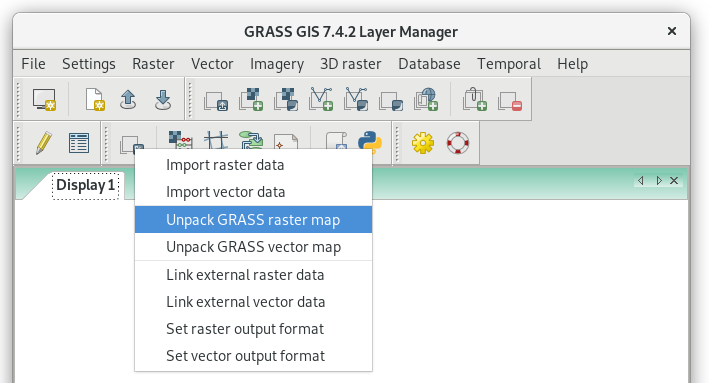Viewport: 709px width, 383px height.
Task: Add a new layer group
Action: pyautogui.click(x=475, y=99)
